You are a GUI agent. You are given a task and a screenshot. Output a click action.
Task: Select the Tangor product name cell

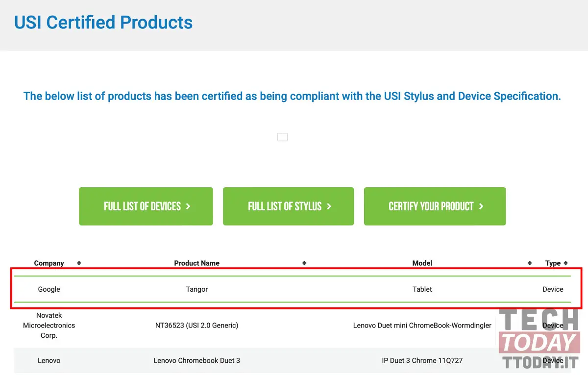tap(197, 289)
